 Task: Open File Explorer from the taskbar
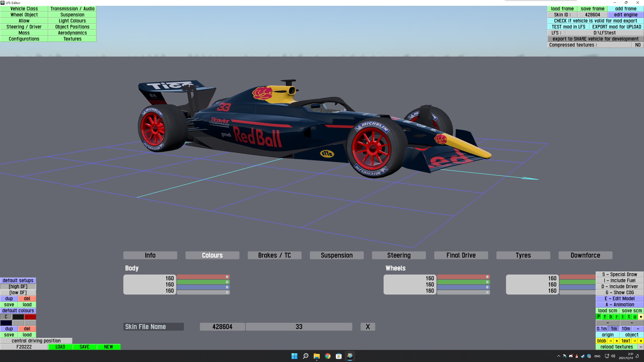coord(316,356)
